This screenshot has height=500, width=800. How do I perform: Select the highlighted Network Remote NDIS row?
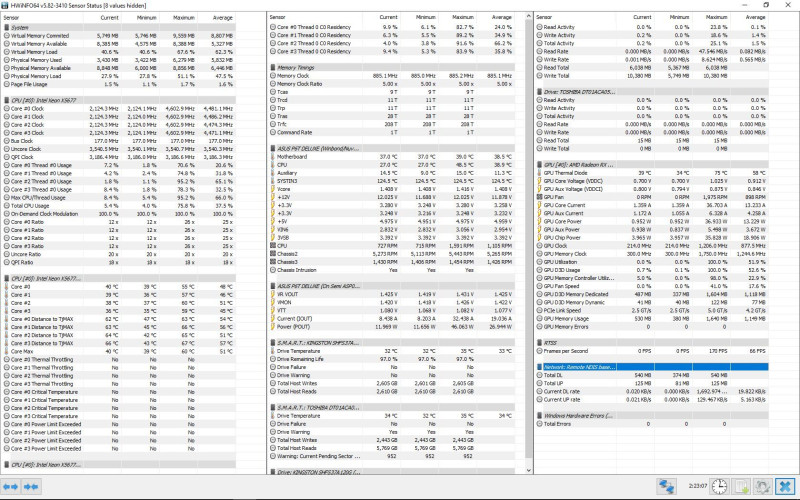point(652,367)
